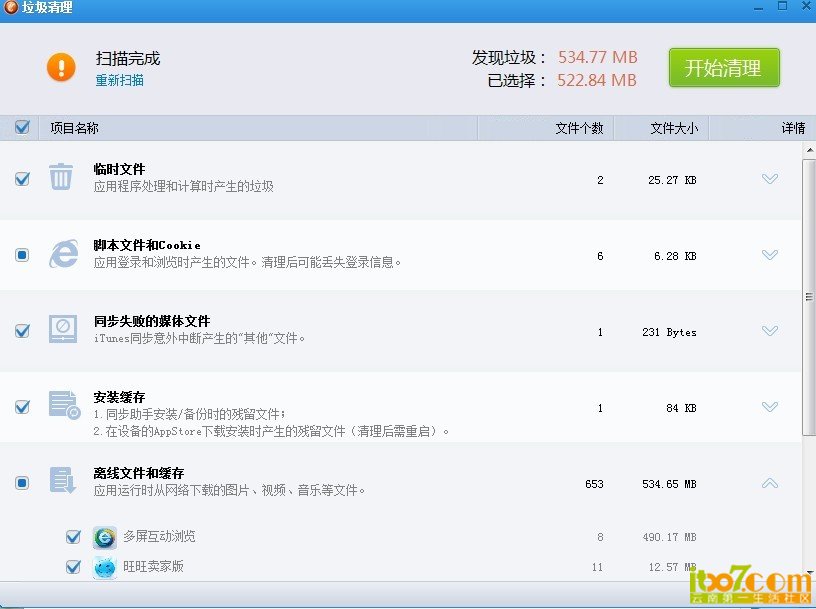Click the 490.17 MB size value
Image resolution: width=816 pixels, height=609 pixels.
coord(669,537)
